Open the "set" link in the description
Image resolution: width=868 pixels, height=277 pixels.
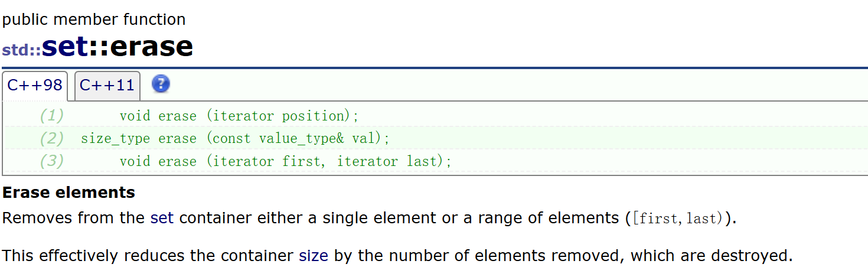click(x=162, y=218)
